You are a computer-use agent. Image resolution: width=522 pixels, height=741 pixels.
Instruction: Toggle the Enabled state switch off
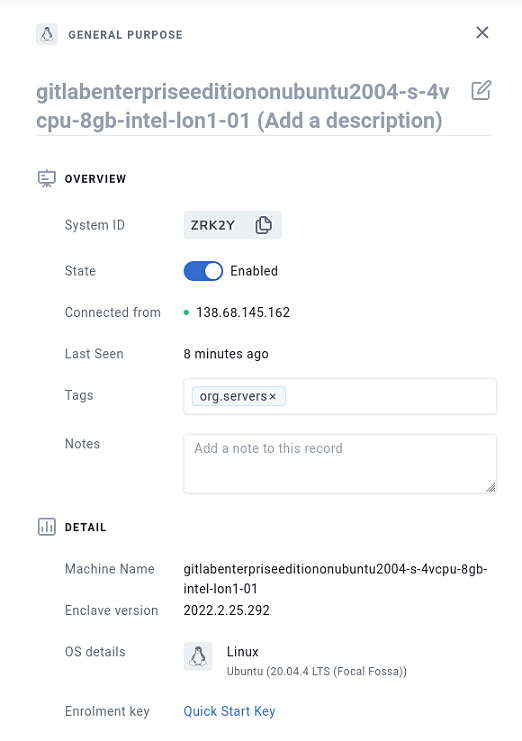pos(203,271)
